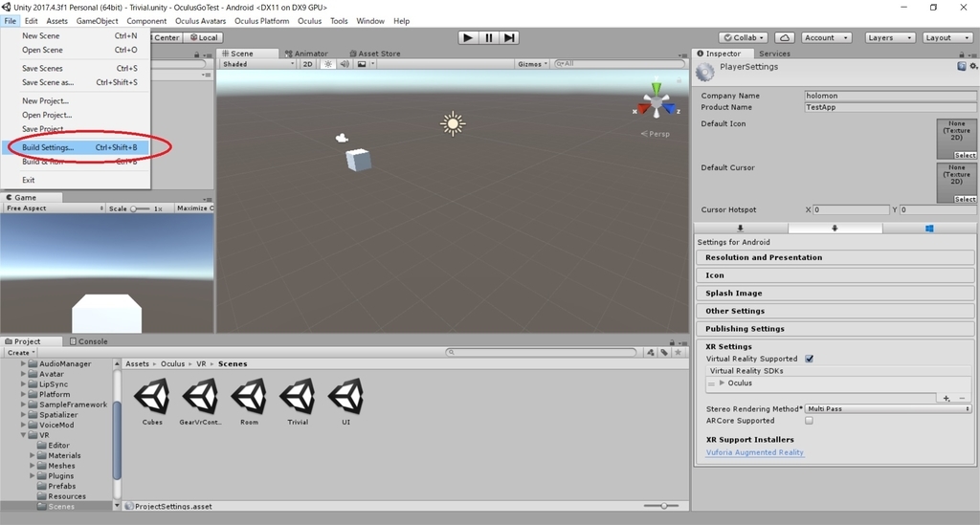
Task: Adjust the Game view Scale slider
Action: pos(140,208)
